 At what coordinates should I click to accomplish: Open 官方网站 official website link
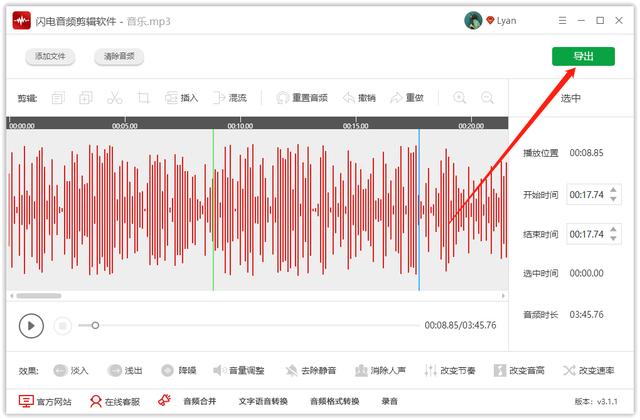tap(45, 402)
